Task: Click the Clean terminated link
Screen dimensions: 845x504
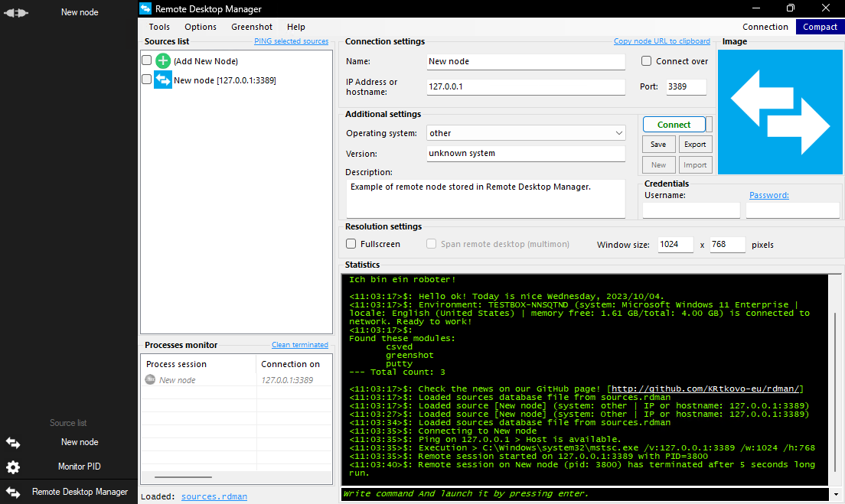Action: pyautogui.click(x=299, y=345)
